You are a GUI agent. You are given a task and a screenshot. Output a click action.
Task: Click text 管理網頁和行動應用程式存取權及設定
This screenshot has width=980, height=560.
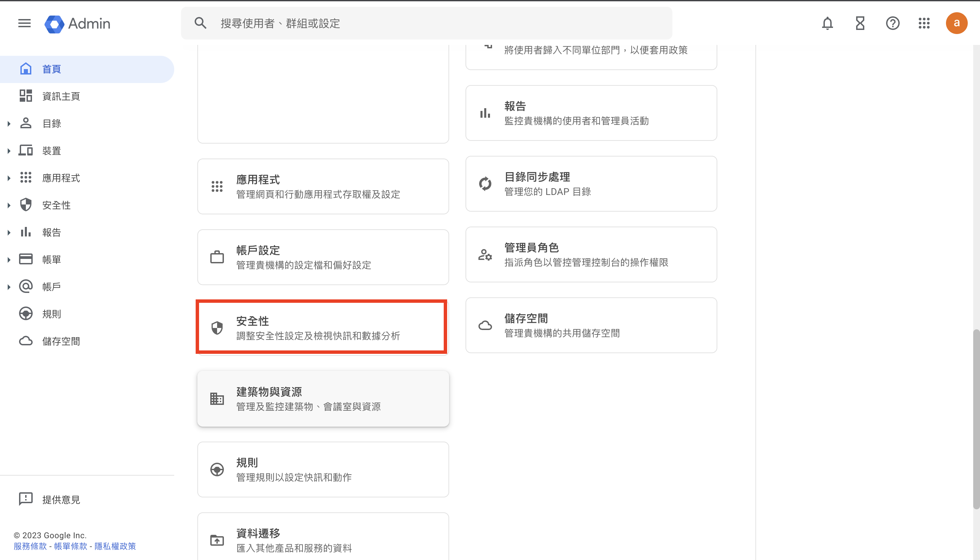[x=318, y=194]
